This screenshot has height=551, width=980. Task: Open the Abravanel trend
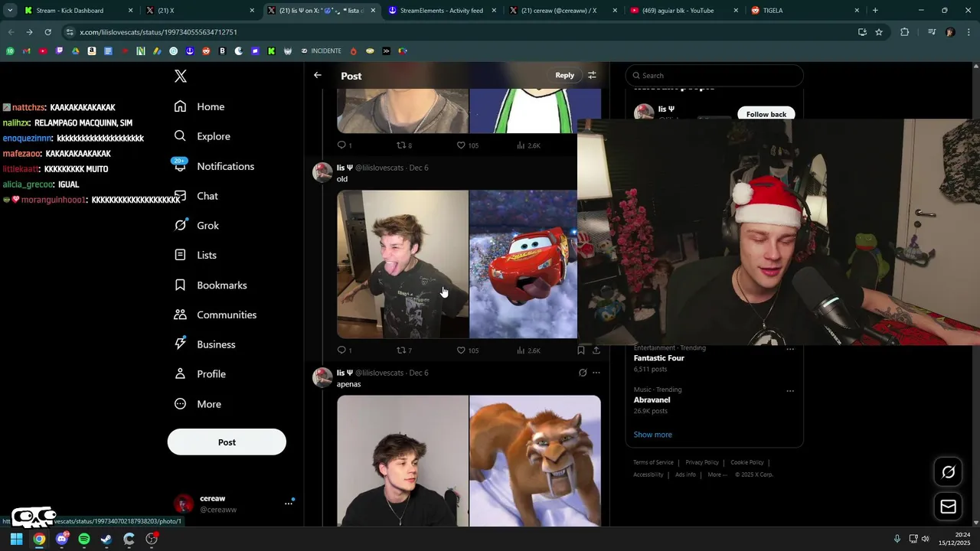tap(652, 399)
